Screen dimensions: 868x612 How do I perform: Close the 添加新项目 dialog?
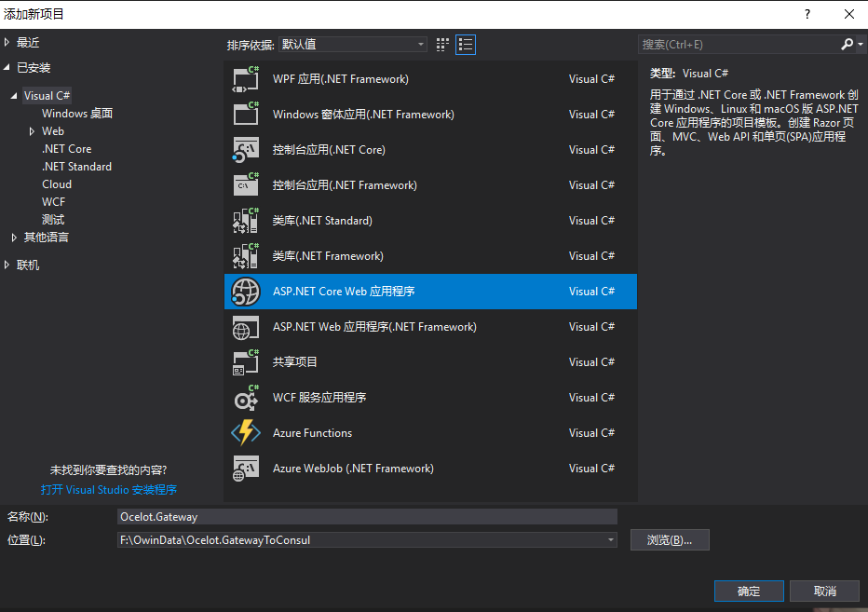849,14
